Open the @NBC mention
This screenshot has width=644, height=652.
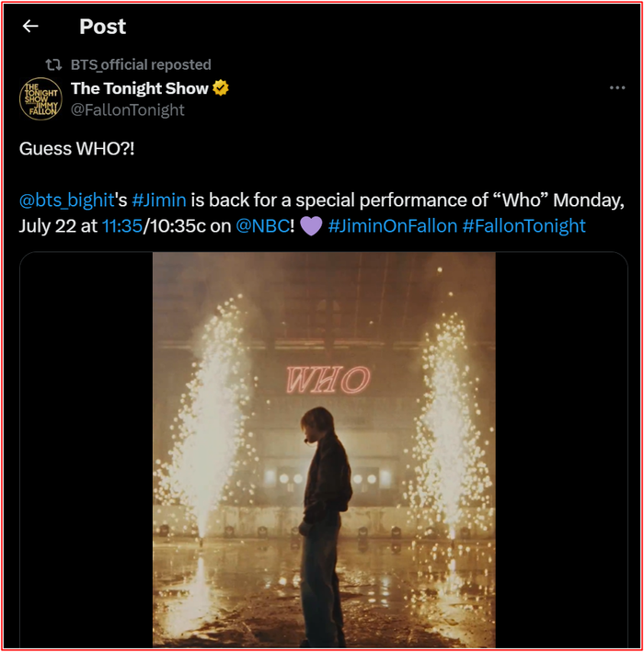click(262, 226)
